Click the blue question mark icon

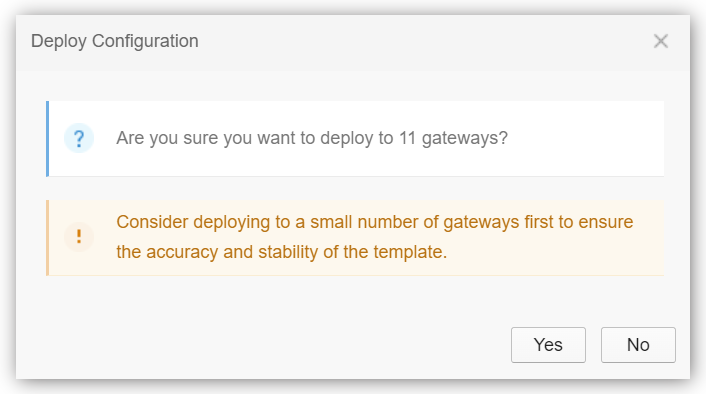pyautogui.click(x=79, y=138)
